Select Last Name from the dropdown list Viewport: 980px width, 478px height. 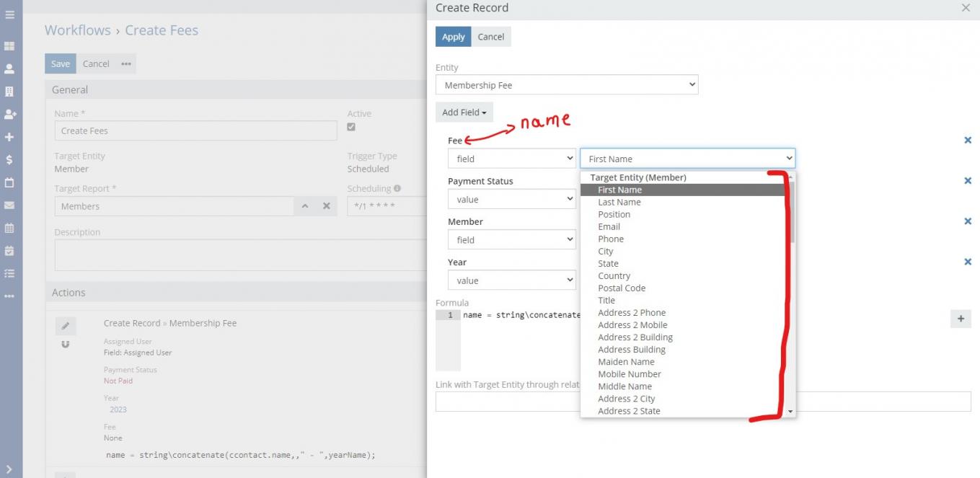tap(619, 203)
